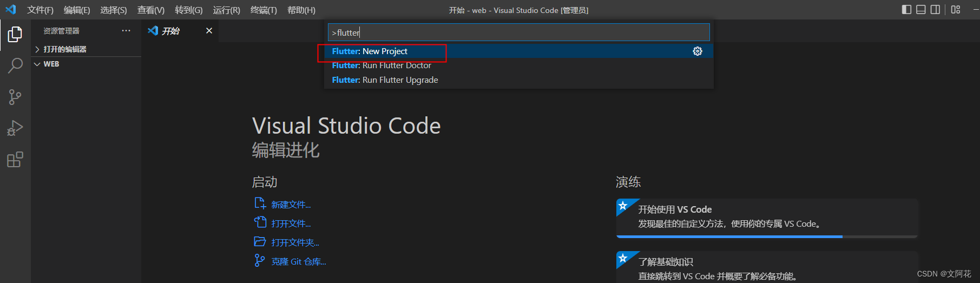Click the 新建文件... link
Image resolution: width=980 pixels, height=283 pixels.
point(291,205)
